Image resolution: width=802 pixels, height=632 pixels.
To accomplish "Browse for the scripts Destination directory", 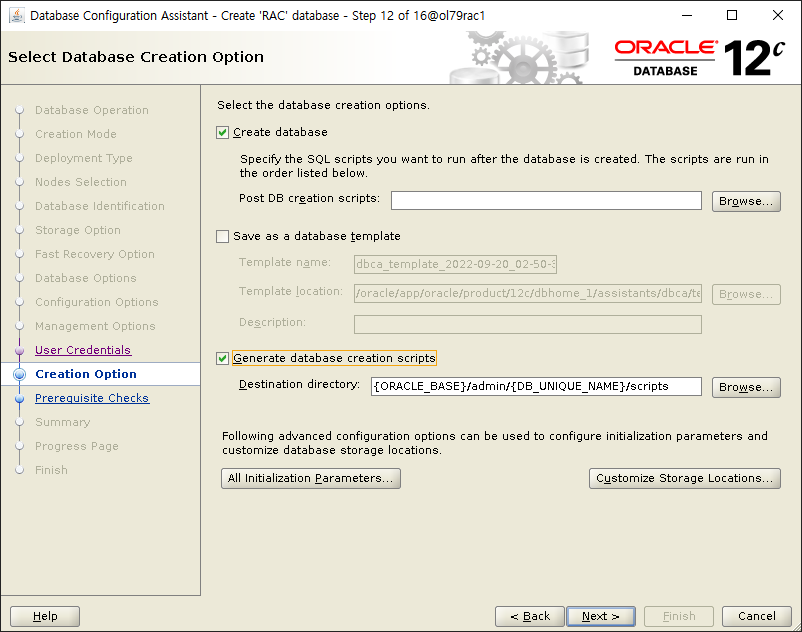I will [x=746, y=387].
